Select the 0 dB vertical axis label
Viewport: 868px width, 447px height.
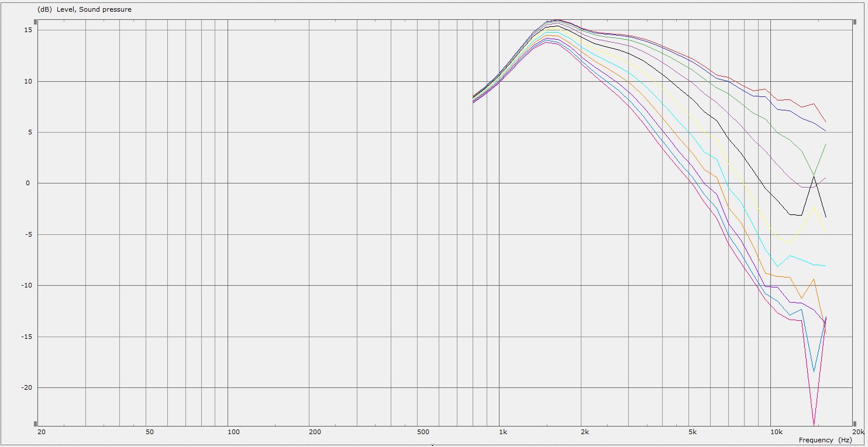tap(29, 183)
